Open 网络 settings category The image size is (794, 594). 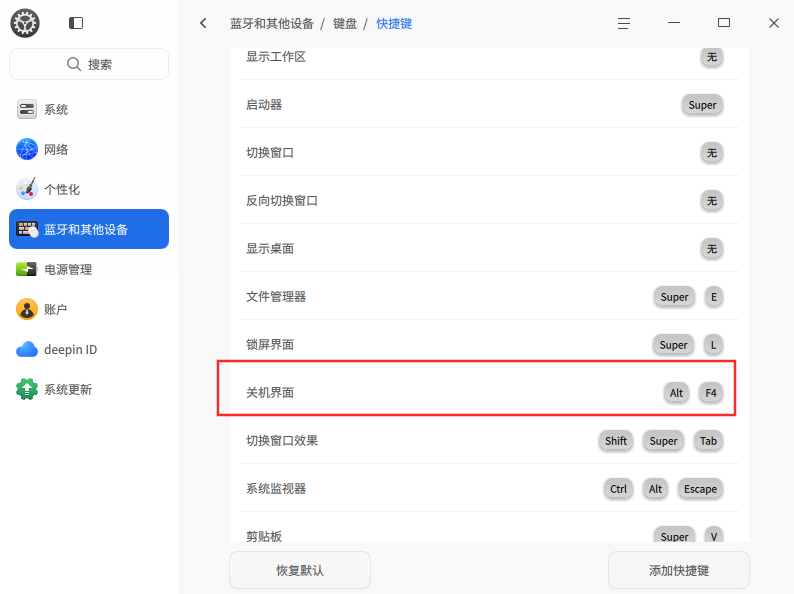point(89,149)
